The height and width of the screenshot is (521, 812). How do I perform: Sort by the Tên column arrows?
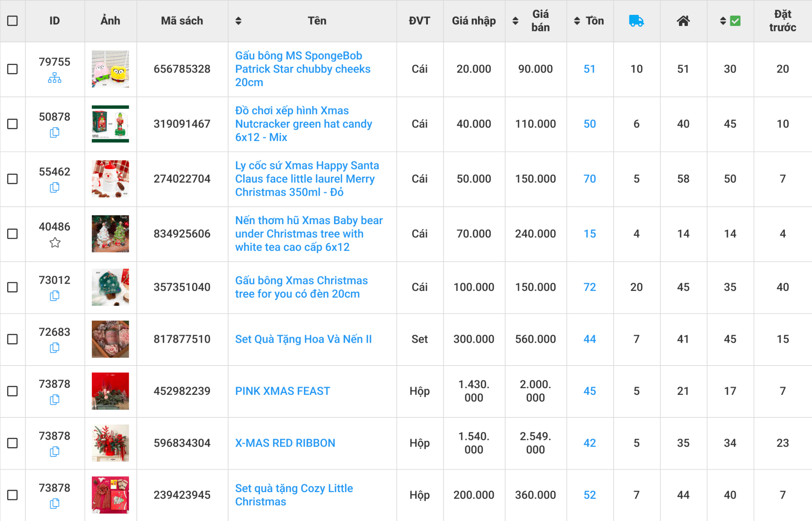238,21
